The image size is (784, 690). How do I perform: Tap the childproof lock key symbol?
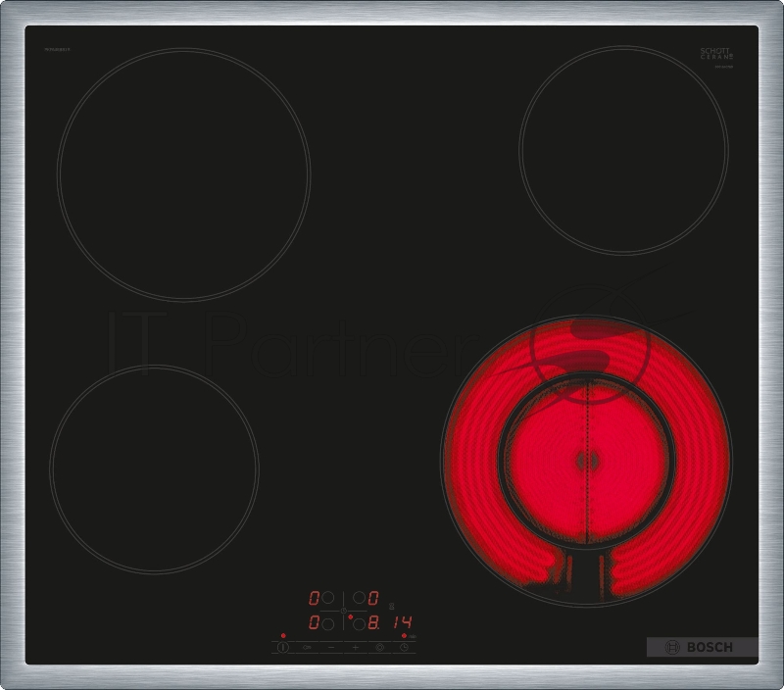[307, 647]
